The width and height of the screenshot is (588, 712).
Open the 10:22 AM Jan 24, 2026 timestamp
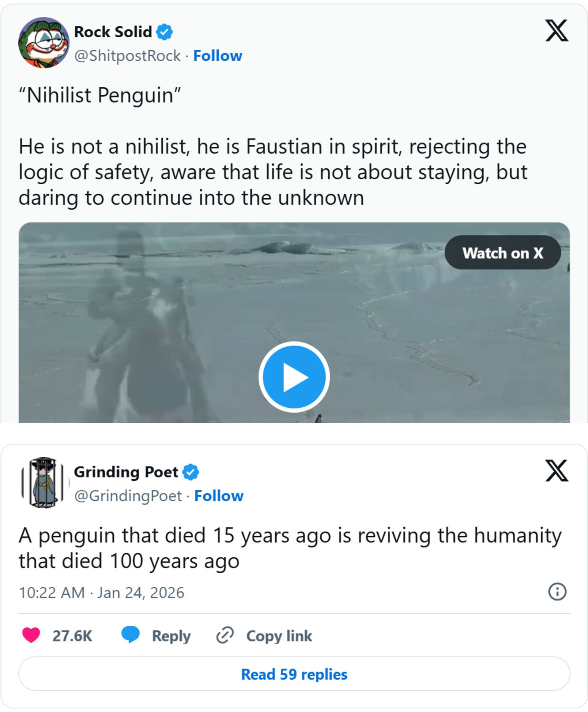point(101,593)
